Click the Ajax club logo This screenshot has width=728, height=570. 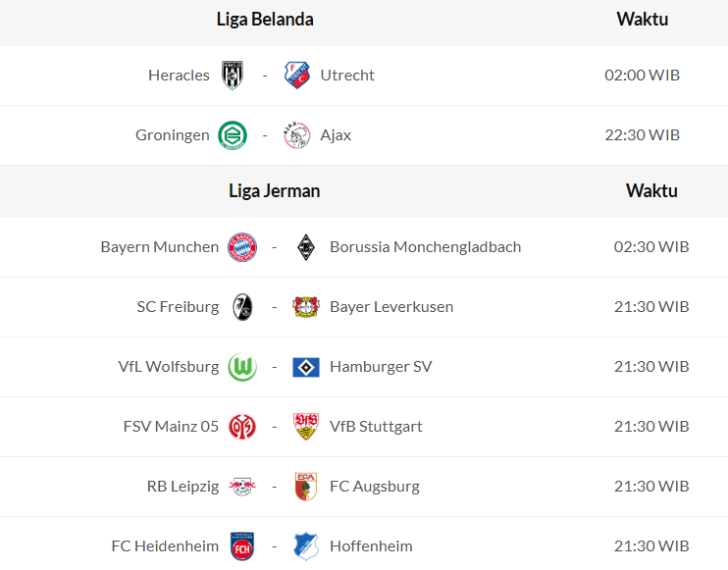click(296, 135)
